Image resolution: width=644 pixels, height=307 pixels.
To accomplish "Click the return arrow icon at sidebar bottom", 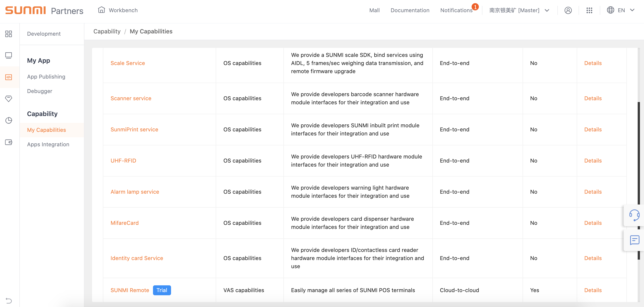I will (x=9, y=300).
